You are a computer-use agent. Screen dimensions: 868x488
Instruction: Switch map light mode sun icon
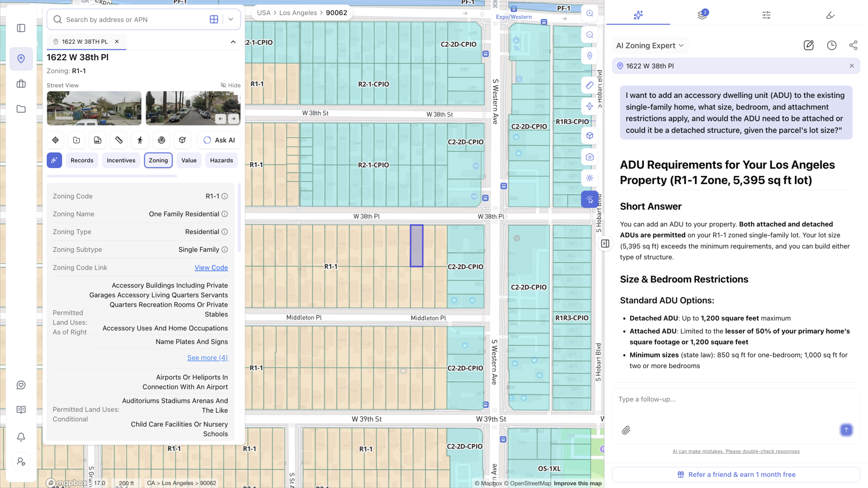(x=590, y=178)
